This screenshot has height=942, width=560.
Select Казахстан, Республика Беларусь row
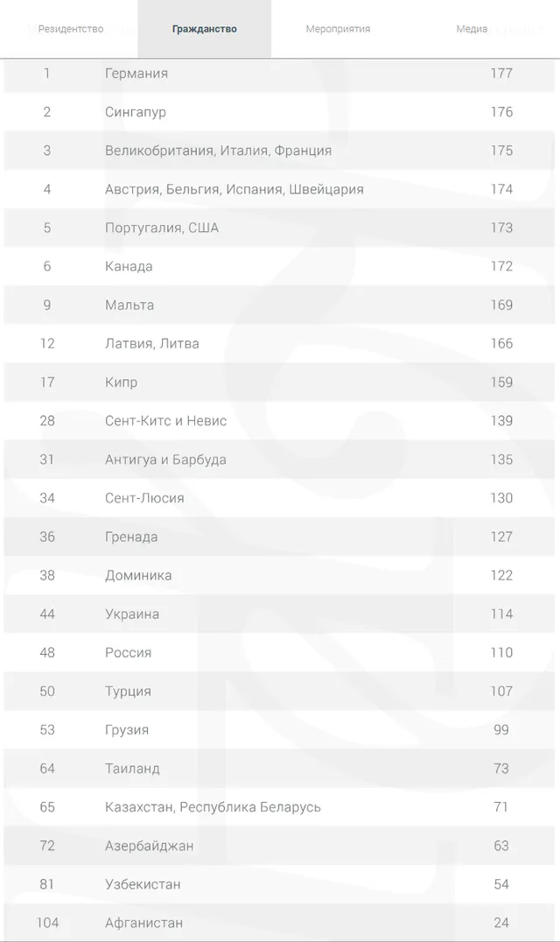click(213, 806)
